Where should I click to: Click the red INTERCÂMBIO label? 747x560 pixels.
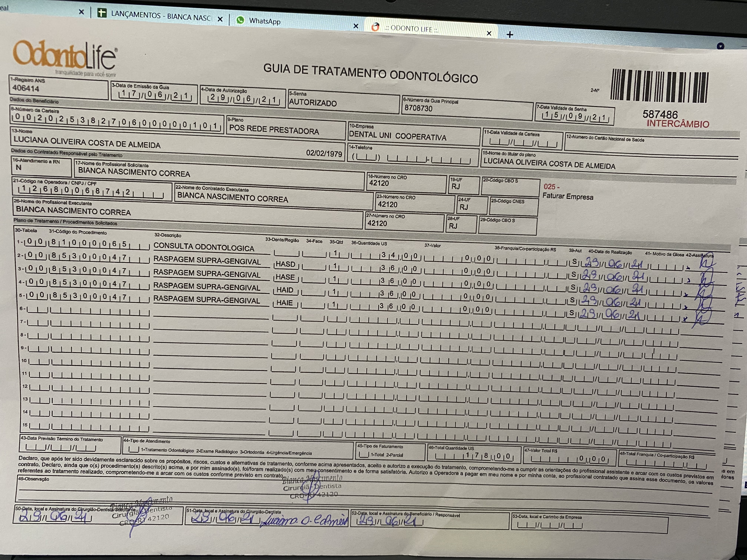[678, 124]
